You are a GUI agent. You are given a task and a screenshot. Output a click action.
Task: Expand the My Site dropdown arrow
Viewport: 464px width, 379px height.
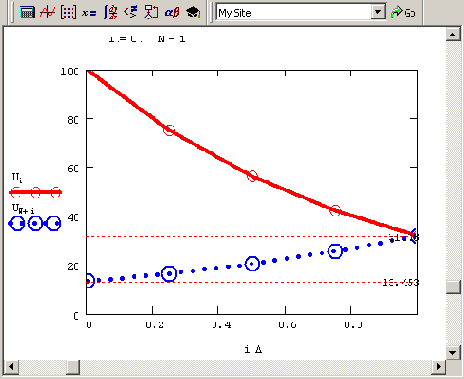pos(378,13)
